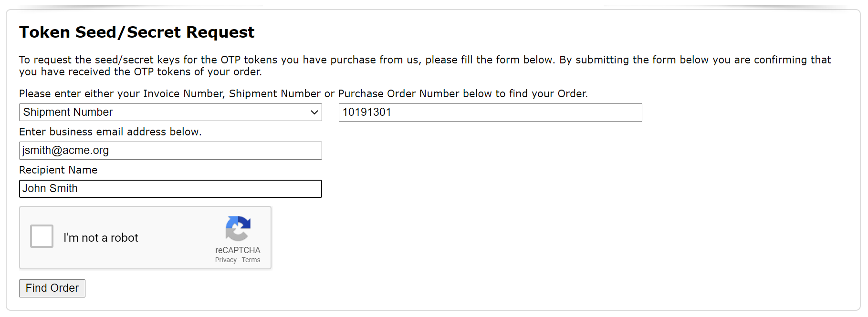Click the "you have received the OTP tokens" line
This screenshot has height=317, width=868.
pos(140,72)
